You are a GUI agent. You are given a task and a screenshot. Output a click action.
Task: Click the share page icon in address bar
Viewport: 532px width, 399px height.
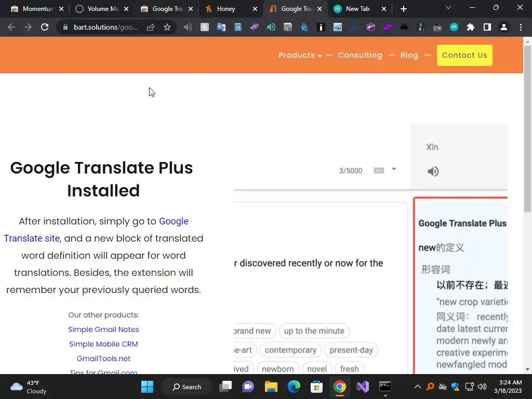[x=151, y=27]
